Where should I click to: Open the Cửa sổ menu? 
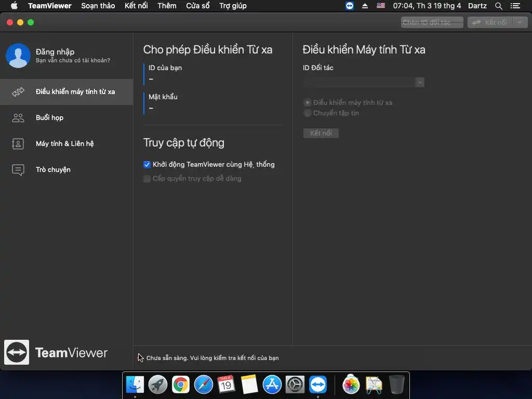click(x=198, y=6)
